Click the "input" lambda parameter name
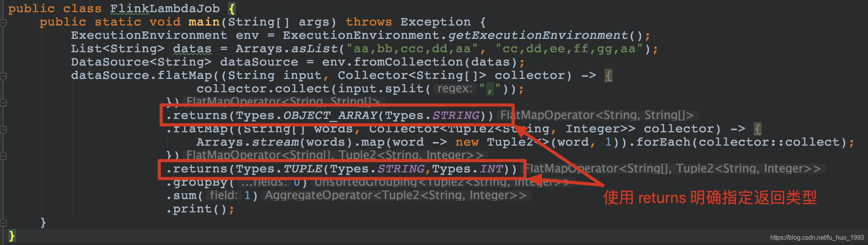868x245 pixels. 302,75
